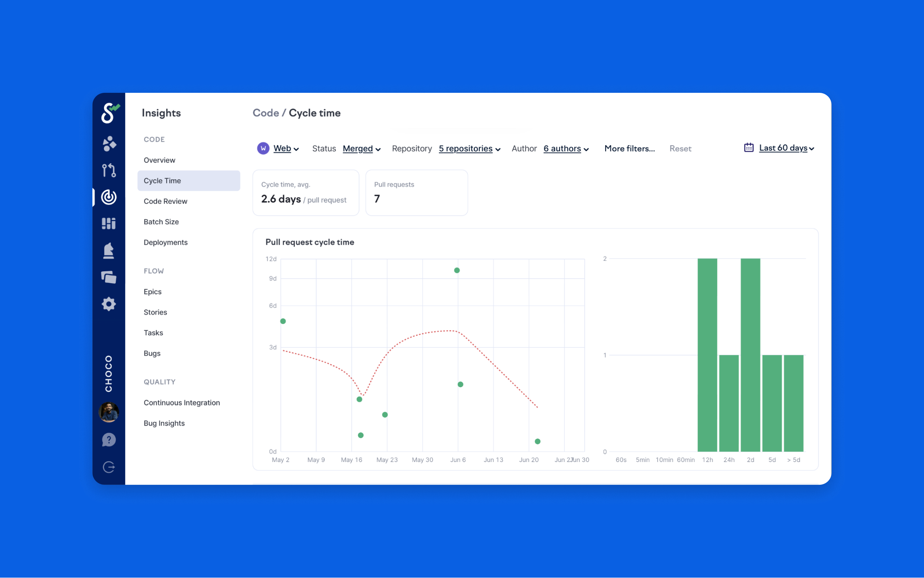The width and height of the screenshot is (924, 578).
Task: Open the settings gear icon
Action: point(109,304)
